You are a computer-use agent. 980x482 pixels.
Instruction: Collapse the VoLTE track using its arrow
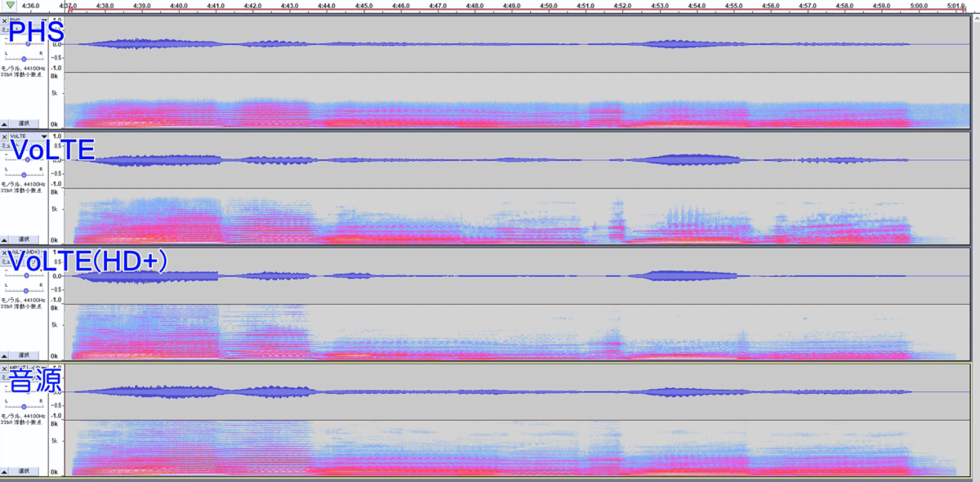coord(5,239)
